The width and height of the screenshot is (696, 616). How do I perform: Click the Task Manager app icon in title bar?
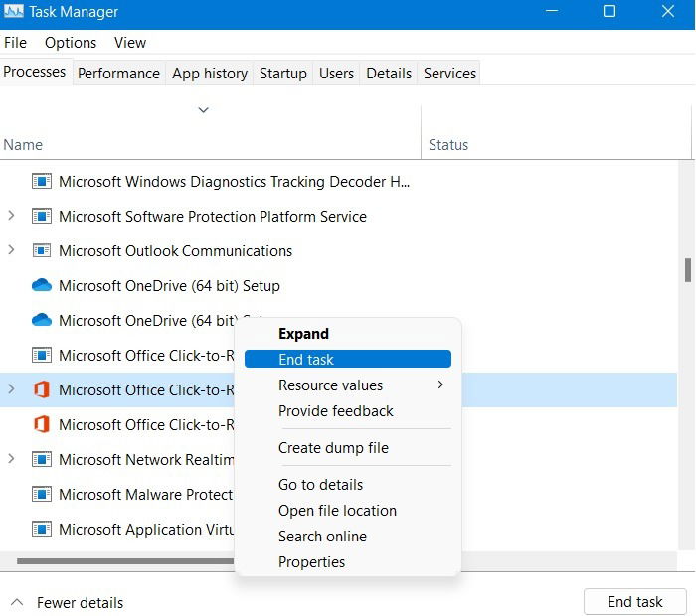(x=13, y=12)
